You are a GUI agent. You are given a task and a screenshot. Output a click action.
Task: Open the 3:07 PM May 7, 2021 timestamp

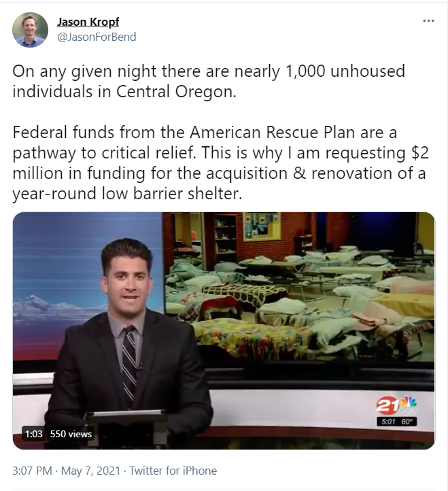pos(66,471)
